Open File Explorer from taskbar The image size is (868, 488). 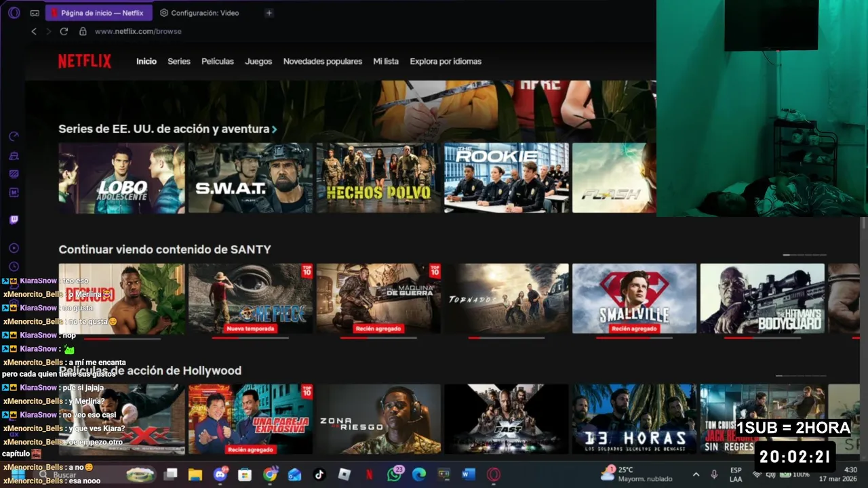point(195,474)
